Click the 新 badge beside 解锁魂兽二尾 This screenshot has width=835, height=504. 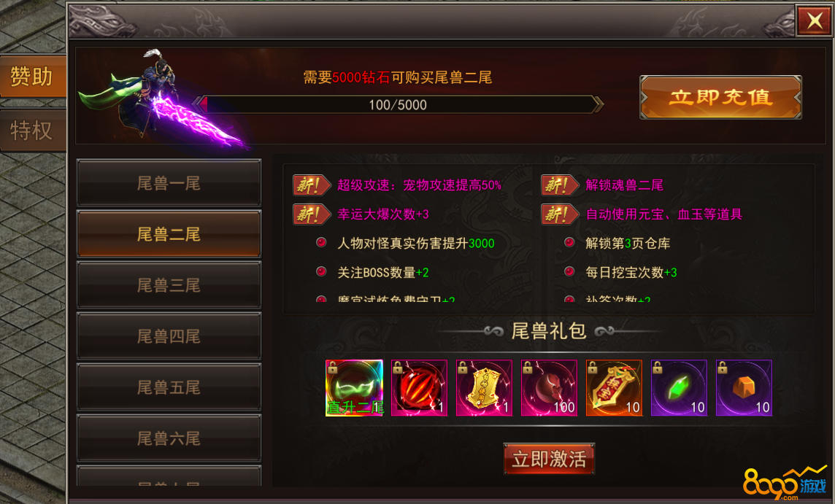(561, 185)
